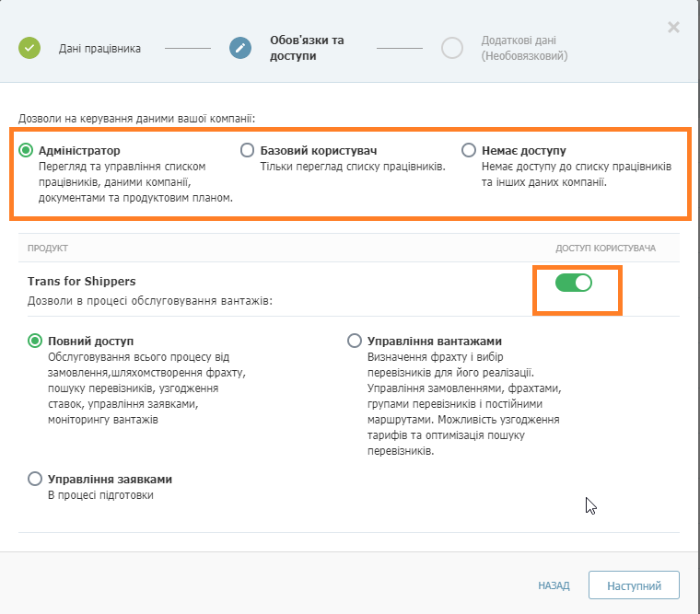
Task: Open the Додаткові дані (Необовязковий) step
Action: (524, 48)
